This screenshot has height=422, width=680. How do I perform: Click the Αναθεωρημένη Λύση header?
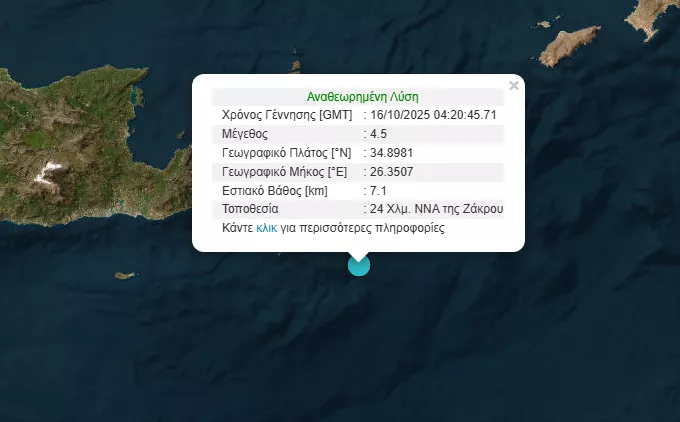pyautogui.click(x=363, y=96)
